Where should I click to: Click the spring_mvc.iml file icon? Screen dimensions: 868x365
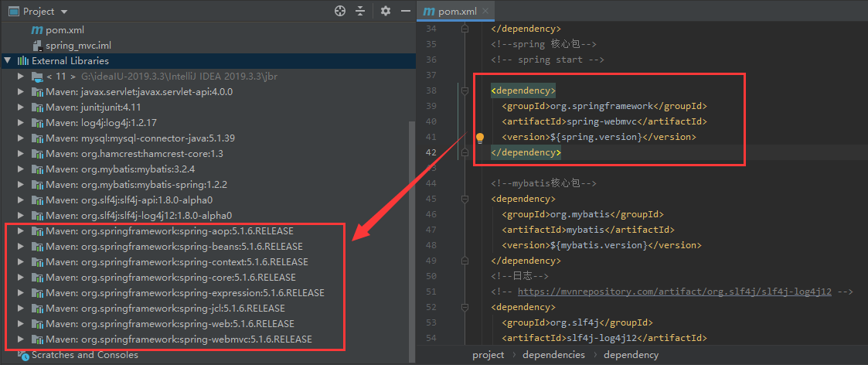tap(37, 46)
